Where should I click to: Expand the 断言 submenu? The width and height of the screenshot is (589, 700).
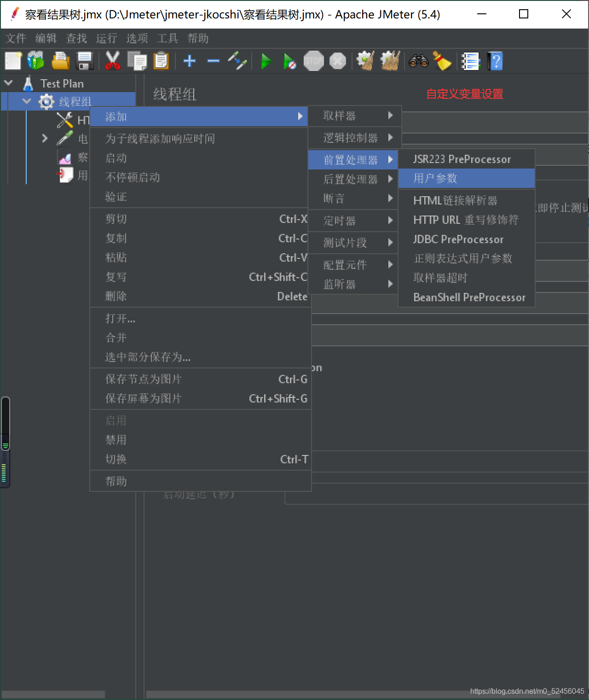tap(353, 198)
